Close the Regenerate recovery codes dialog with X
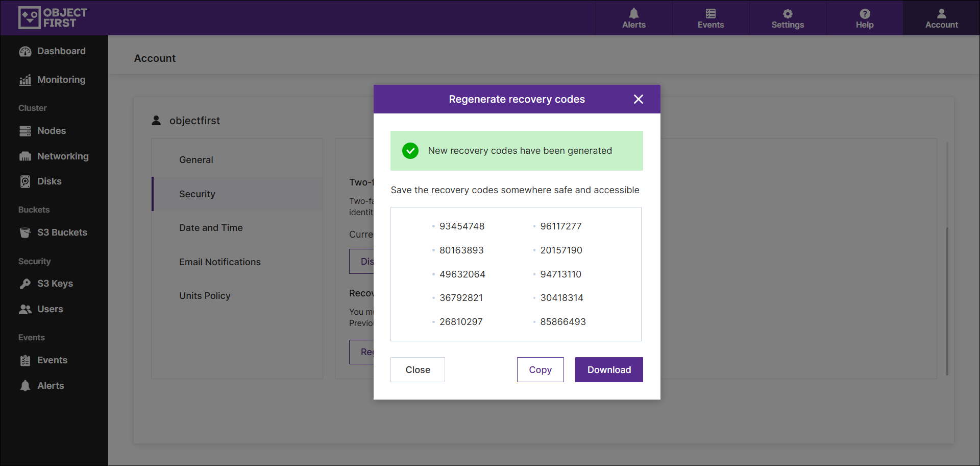Image resolution: width=980 pixels, height=466 pixels. [x=638, y=99]
